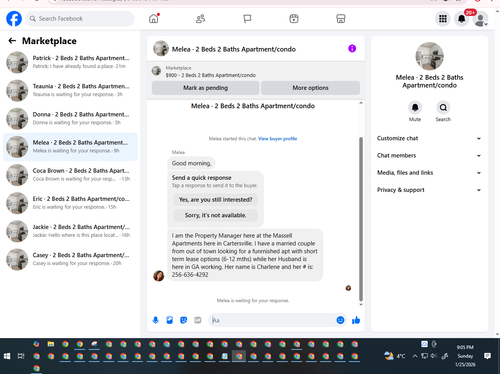
Task: Open the account profile avatar menu
Action: click(480, 19)
